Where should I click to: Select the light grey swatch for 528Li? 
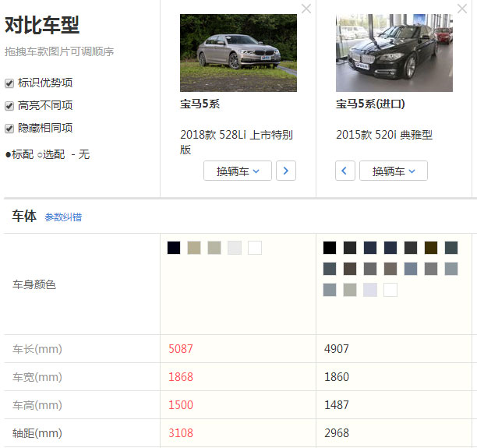click(x=235, y=248)
